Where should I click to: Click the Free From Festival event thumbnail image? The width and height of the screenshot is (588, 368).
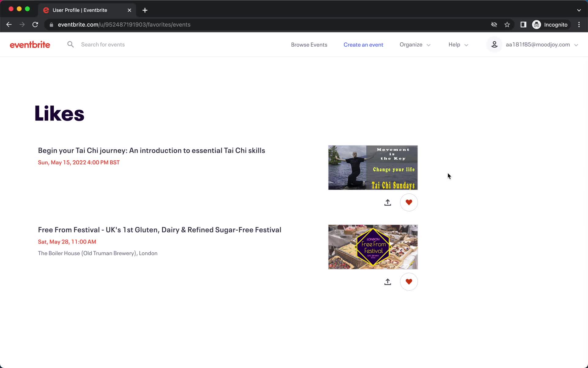click(373, 247)
